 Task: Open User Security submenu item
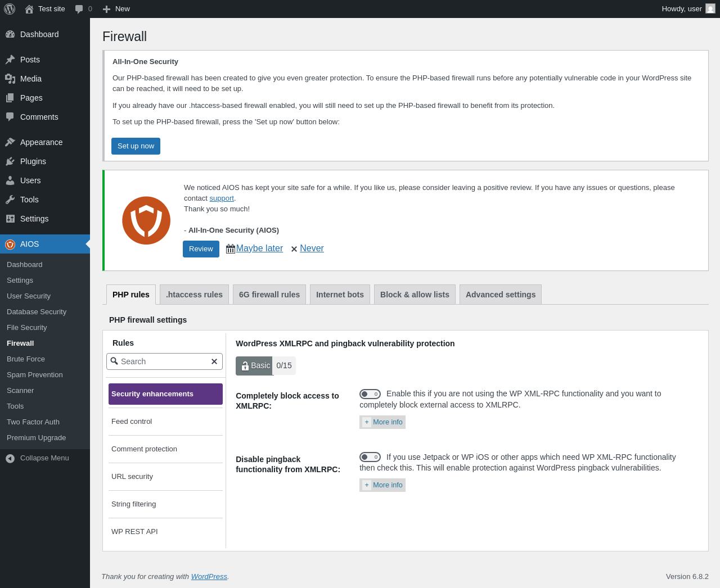pos(45,296)
